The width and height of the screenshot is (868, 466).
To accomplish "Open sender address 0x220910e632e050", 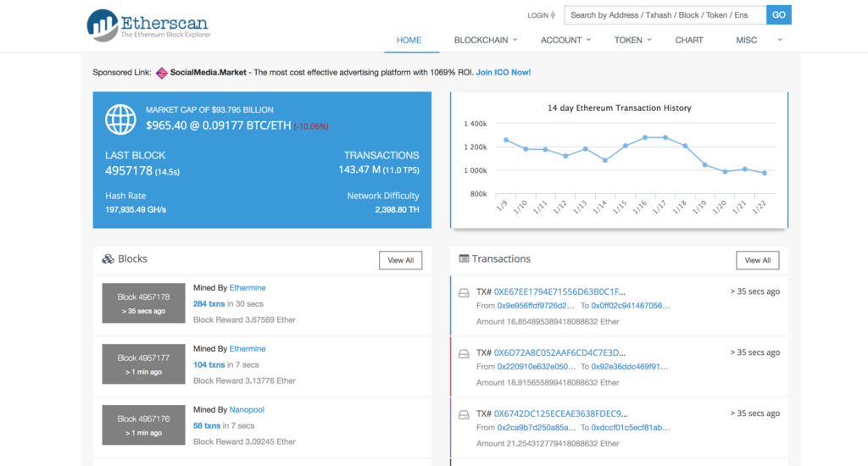I will [x=537, y=366].
